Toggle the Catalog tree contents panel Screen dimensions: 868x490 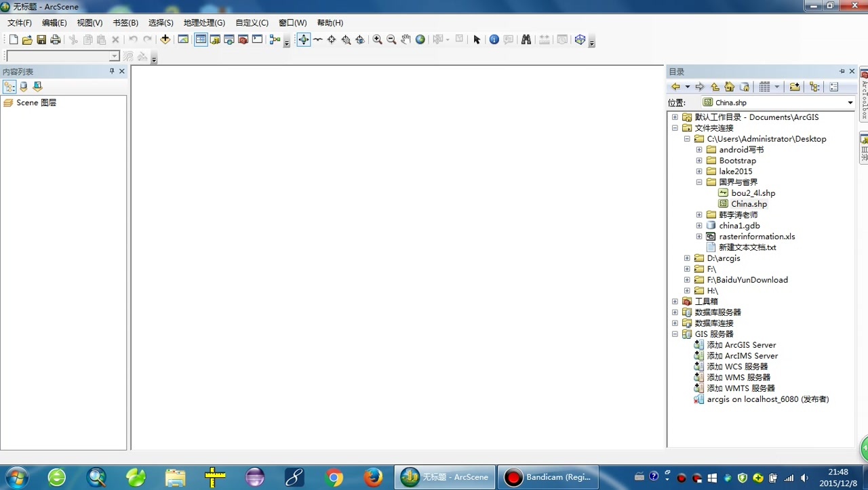(814, 87)
